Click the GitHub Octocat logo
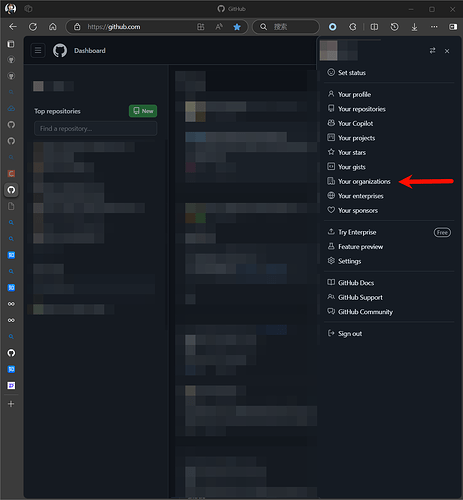Image resolution: width=463 pixels, height=500 pixels. point(60,51)
